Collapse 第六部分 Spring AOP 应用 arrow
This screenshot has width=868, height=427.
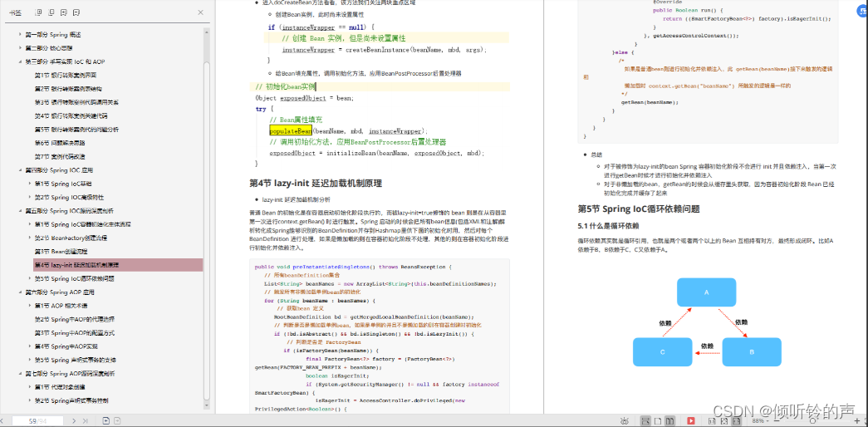tap(21, 292)
